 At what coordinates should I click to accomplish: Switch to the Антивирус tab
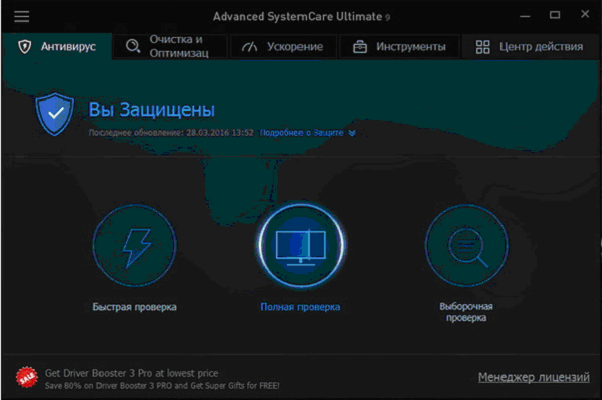(57, 46)
